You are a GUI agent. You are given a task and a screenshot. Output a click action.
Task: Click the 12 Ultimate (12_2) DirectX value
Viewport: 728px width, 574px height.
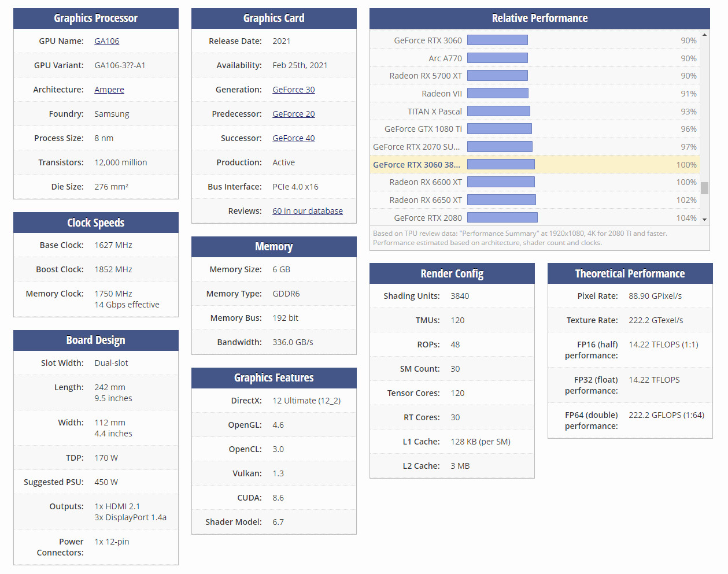[x=306, y=401]
